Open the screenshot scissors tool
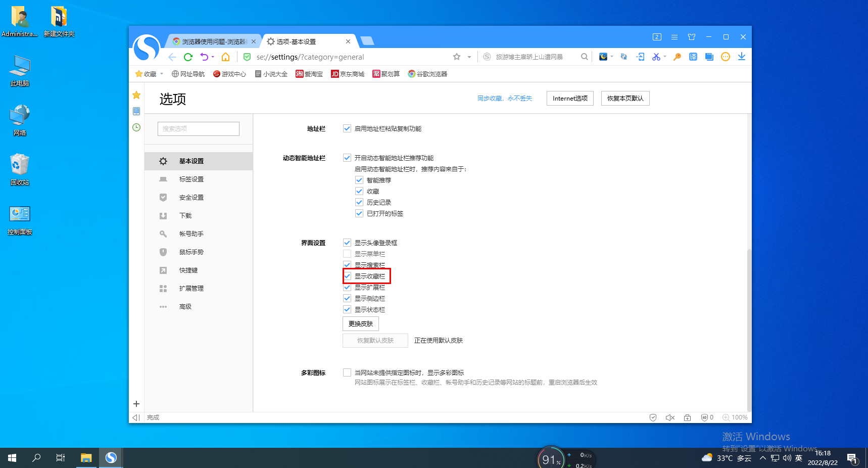The width and height of the screenshot is (868, 468). click(656, 57)
